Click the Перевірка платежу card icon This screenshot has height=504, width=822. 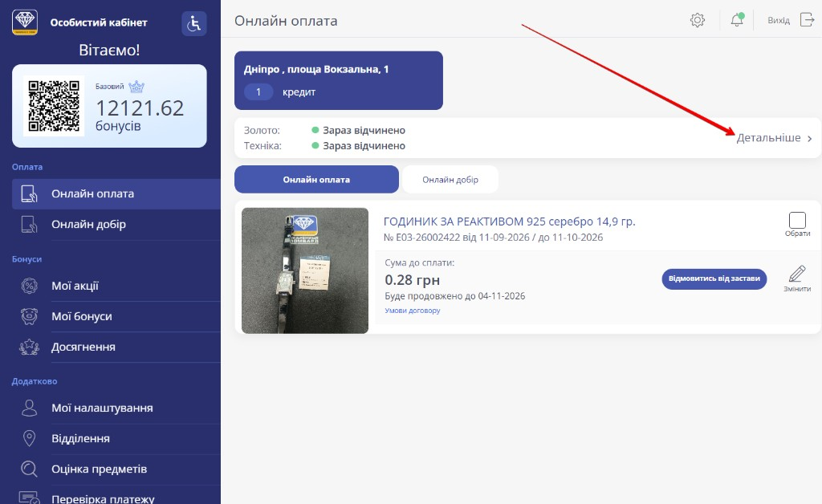pos(29,498)
